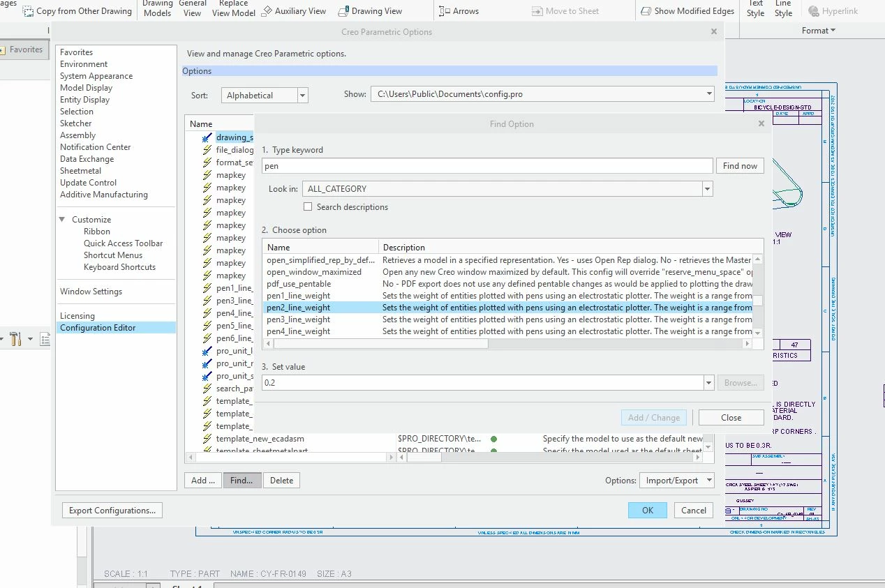Viewport: 885px width, 588px height.
Task: Close the Find Option dialog with X
Action: [x=761, y=123]
